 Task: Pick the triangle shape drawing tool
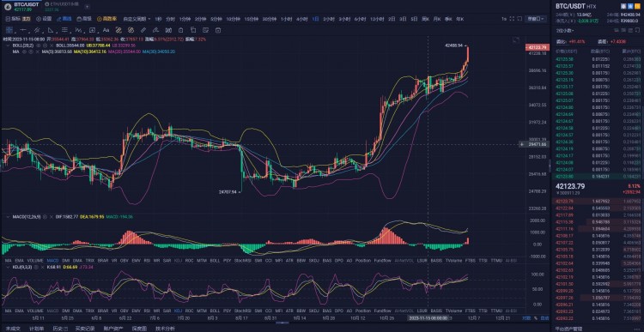click(51, 30)
